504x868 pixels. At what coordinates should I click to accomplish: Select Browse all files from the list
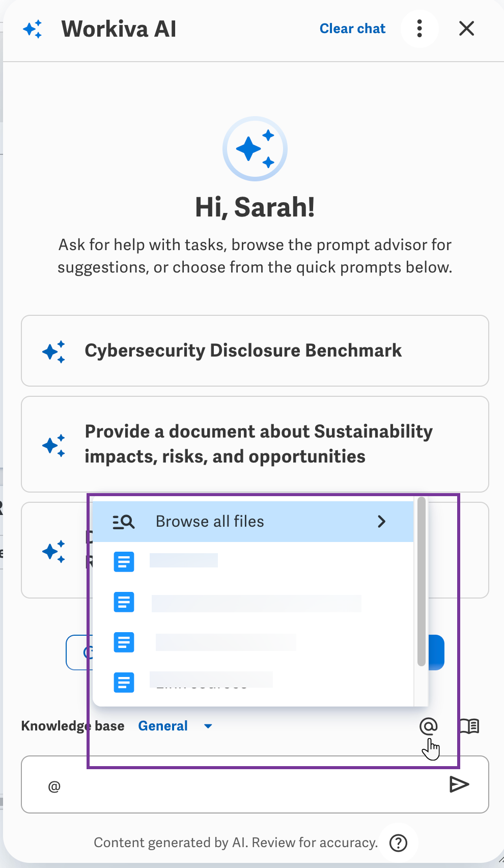pos(210,522)
